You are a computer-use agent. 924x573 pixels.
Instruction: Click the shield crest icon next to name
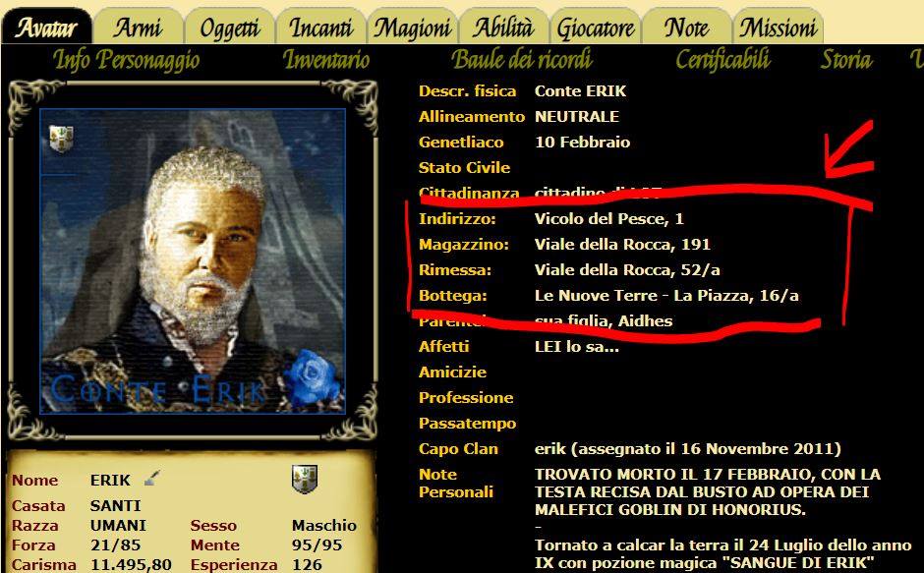305,479
